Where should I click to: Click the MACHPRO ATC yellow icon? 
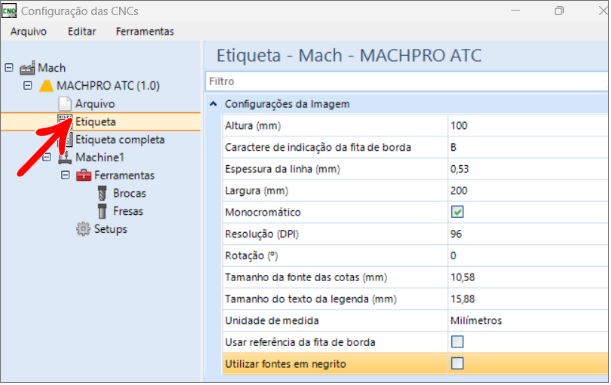(46, 86)
